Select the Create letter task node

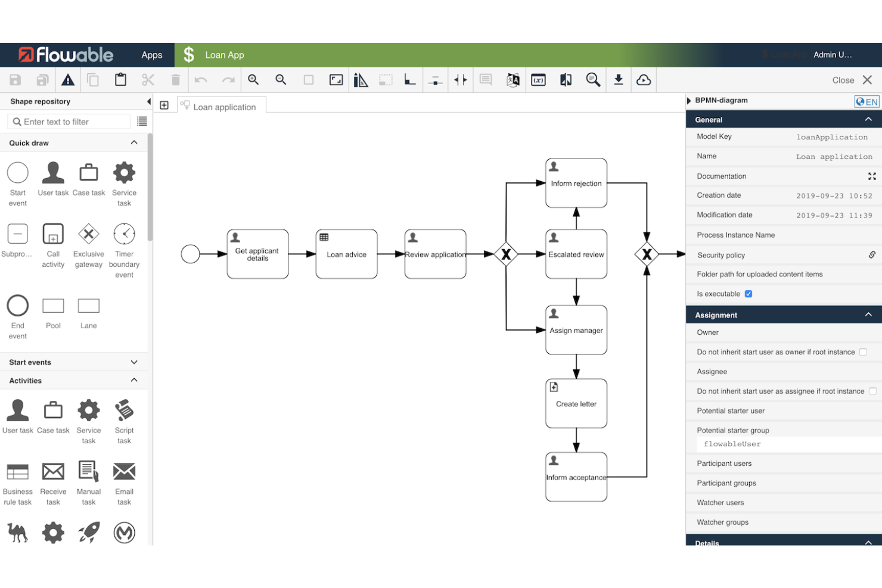click(576, 403)
